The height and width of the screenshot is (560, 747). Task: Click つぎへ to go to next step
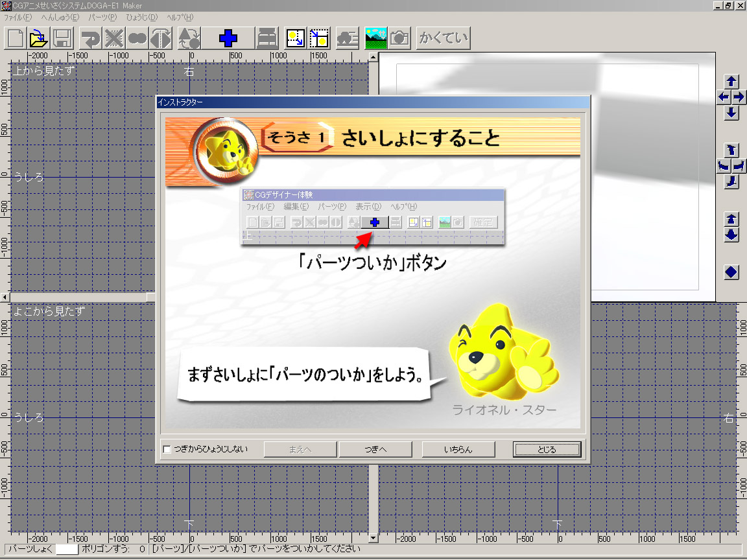pyautogui.click(x=375, y=449)
